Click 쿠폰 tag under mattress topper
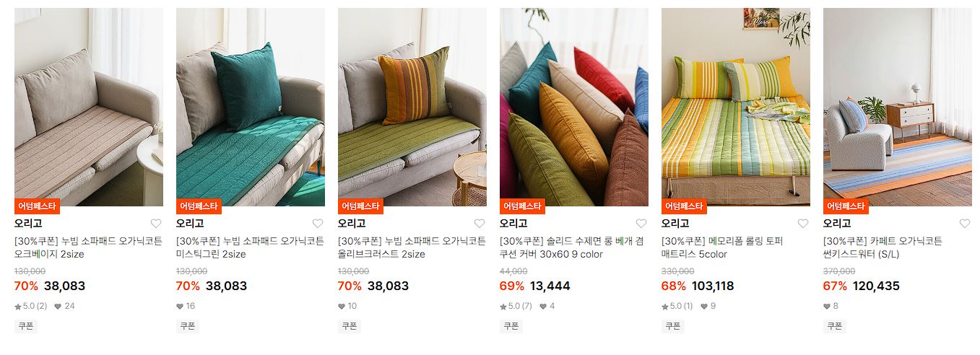Viewport: 980px width, 355px height. click(673, 326)
